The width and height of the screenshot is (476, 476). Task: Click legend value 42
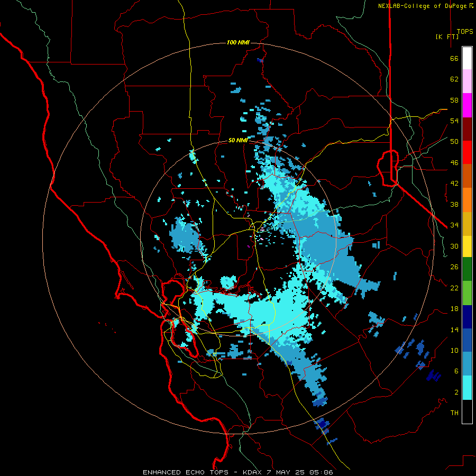click(x=454, y=184)
